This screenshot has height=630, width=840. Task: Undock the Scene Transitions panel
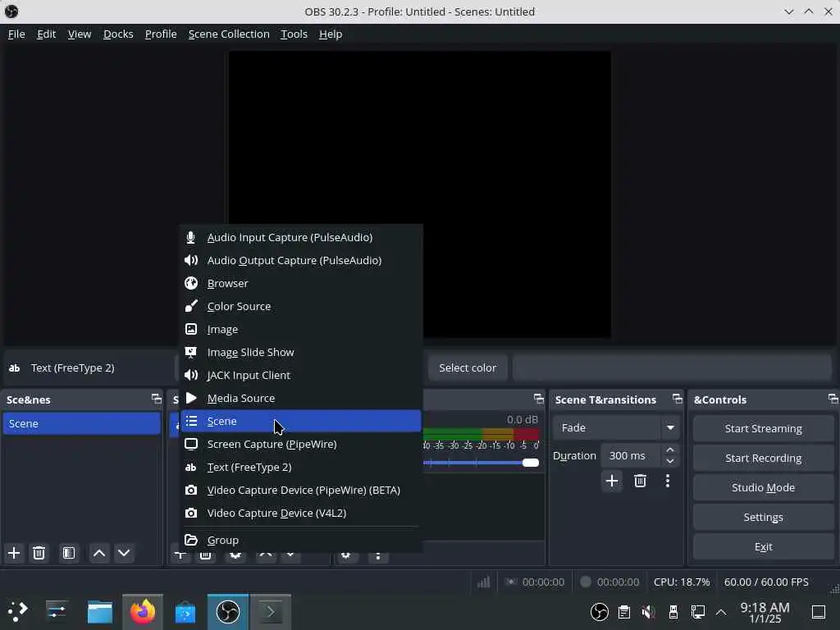pos(677,399)
